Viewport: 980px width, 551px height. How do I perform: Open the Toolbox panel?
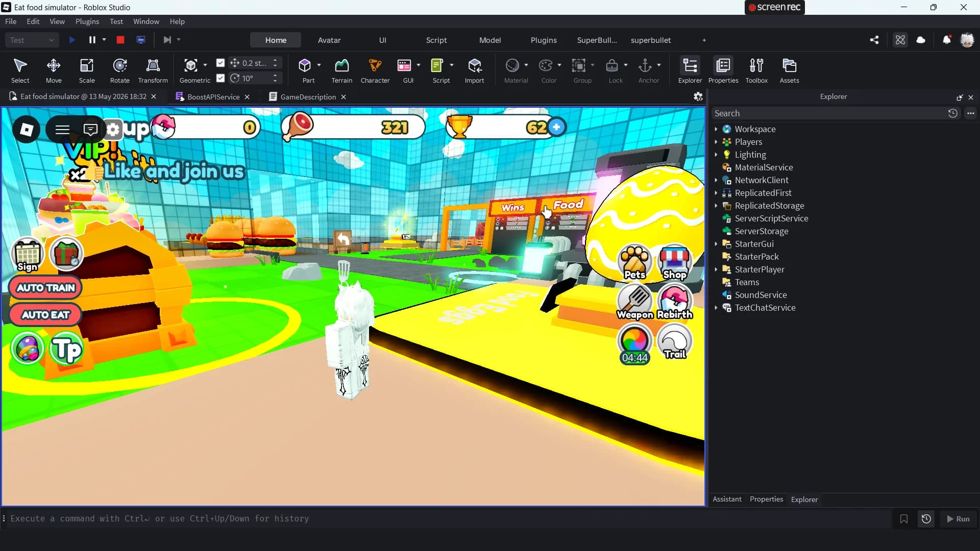[x=756, y=70]
